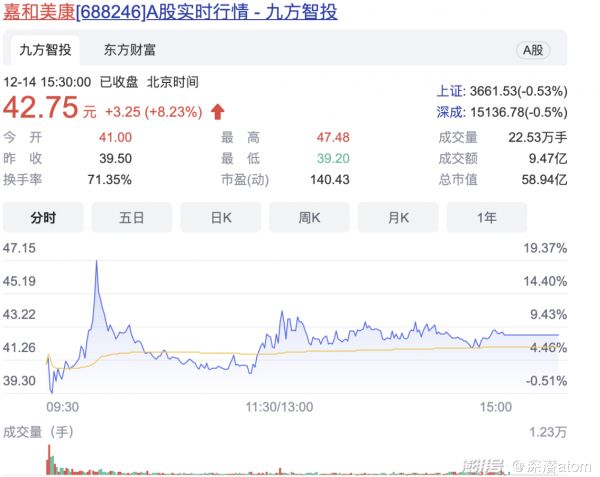Click the 已收盘 market status label
This screenshot has width=600, height=477.
coord(119,82)
